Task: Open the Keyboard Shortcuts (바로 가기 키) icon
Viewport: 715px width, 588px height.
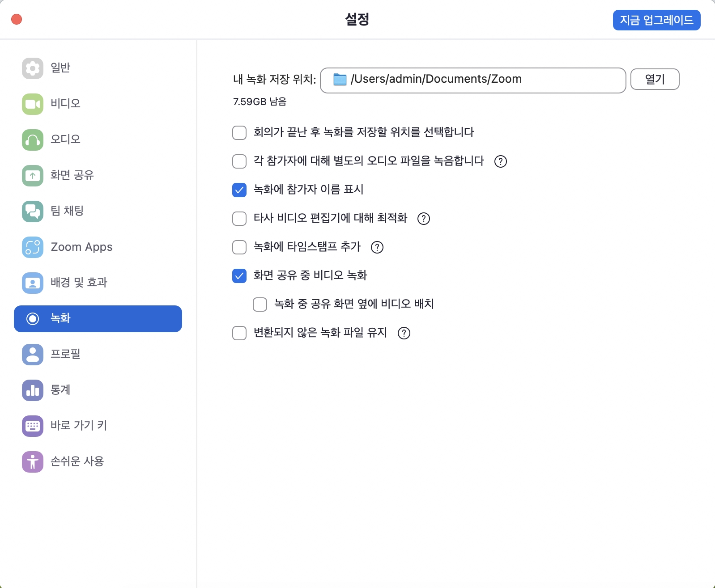Action: (33, 426)
